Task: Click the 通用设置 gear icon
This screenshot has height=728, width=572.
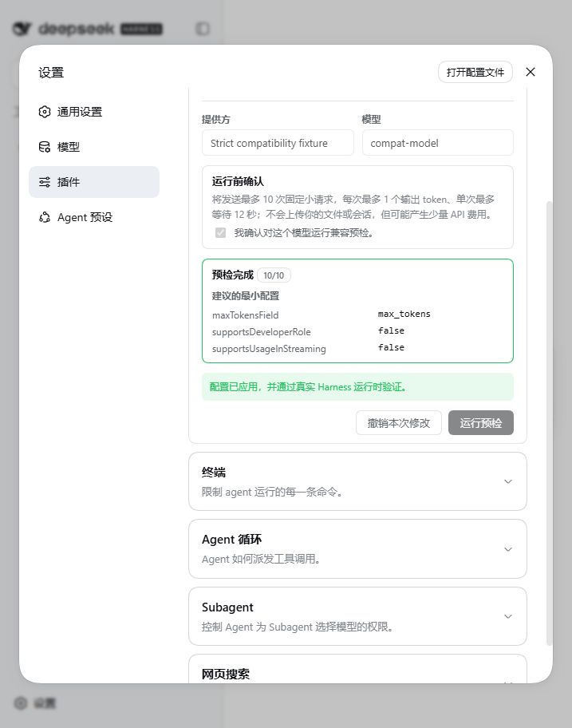Action: 45,112
